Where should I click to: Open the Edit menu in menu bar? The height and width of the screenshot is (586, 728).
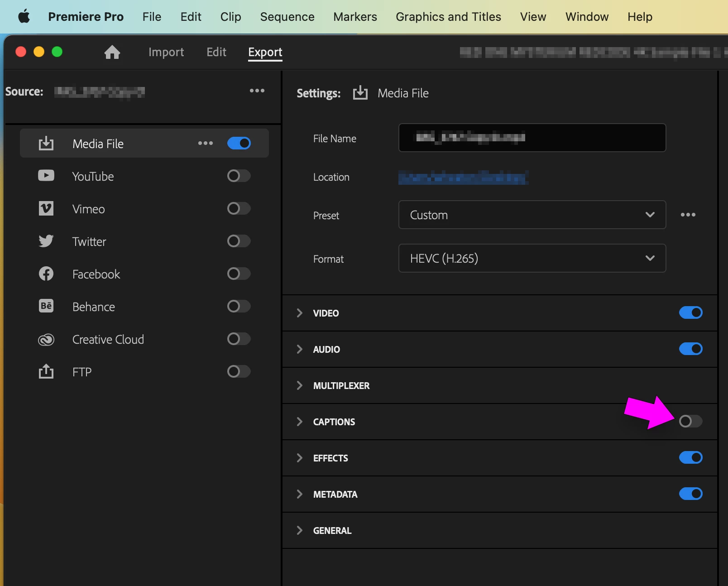click(191, 17)
